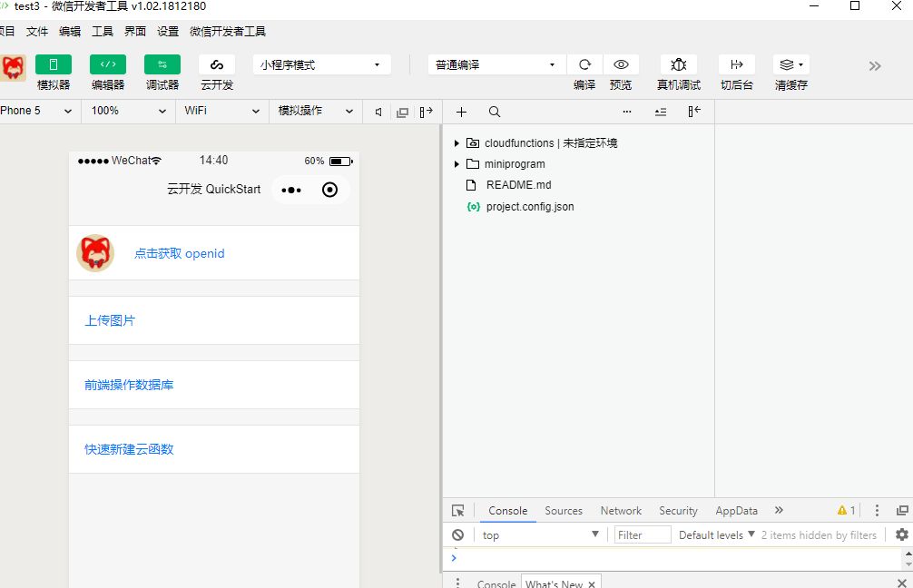This screenshot has width=913, height=588.
Task: Expand more toolbar items double chevron
Action: (875, 65)
